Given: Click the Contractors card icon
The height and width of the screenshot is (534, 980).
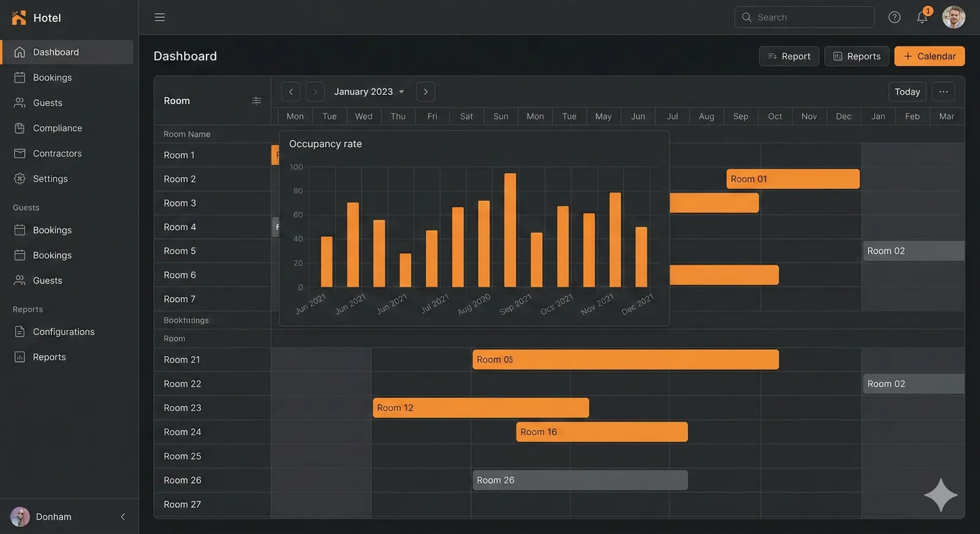Looking at the screenshot, I should tap(20, 154).
